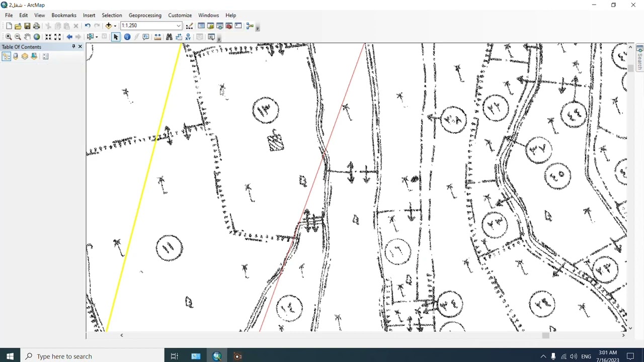Open the Find Route tool
The height and width of the screenshot is (362, 644).
coord(179,37)
